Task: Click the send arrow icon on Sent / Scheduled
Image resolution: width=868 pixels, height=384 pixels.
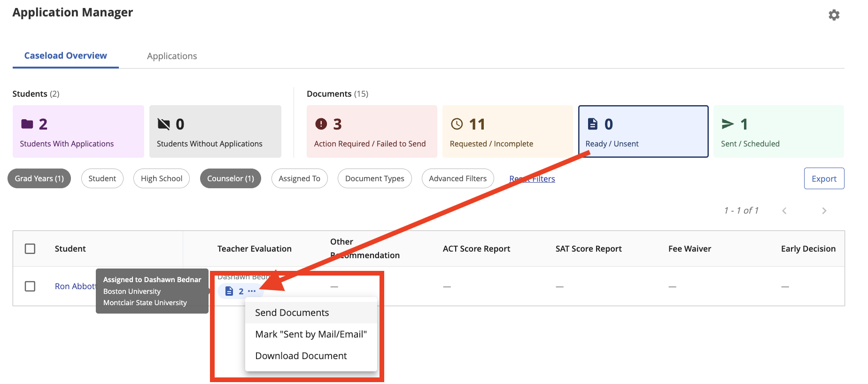Action: [728, 124]
